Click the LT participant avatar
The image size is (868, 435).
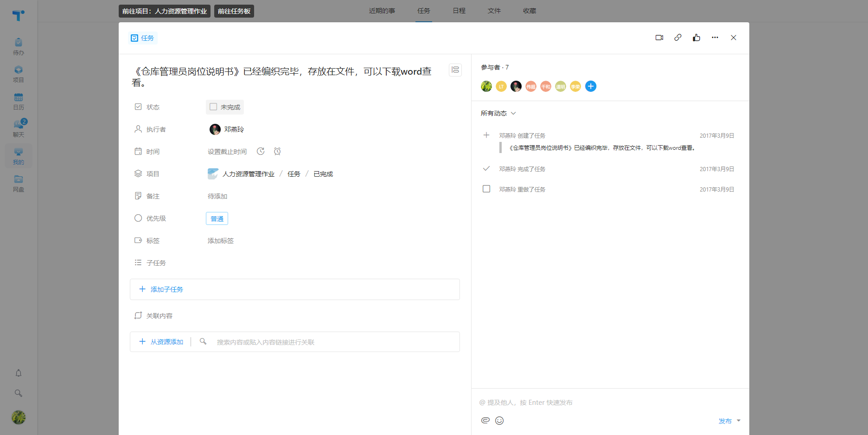(x=501, y=86)
